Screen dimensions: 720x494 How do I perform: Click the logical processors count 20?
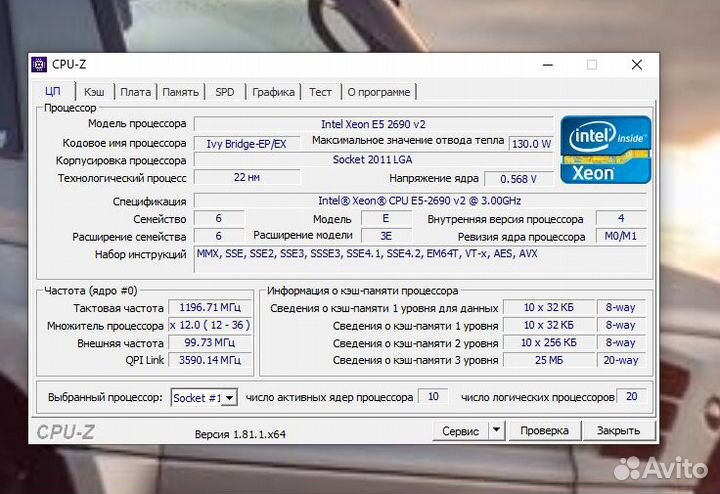[631, 396]
